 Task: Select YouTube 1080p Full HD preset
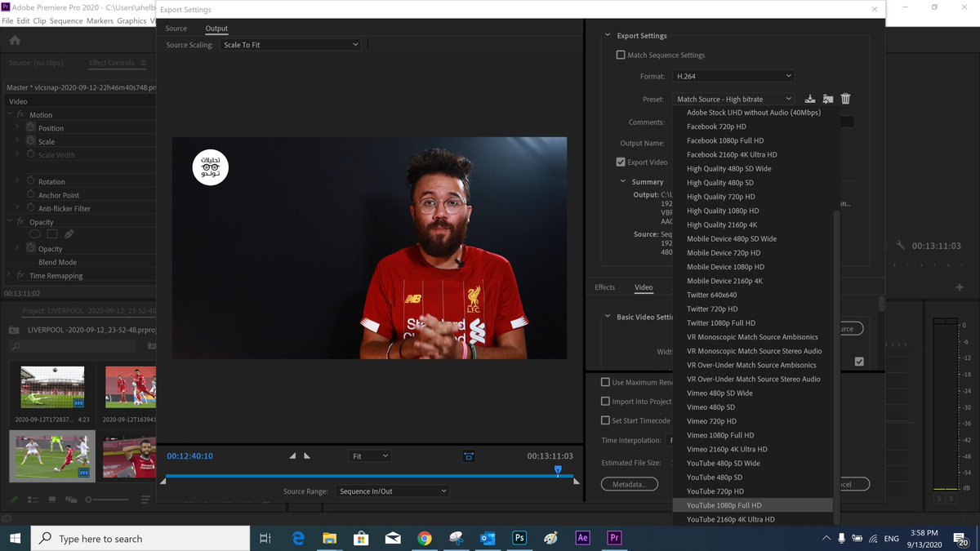pos(752,505)
